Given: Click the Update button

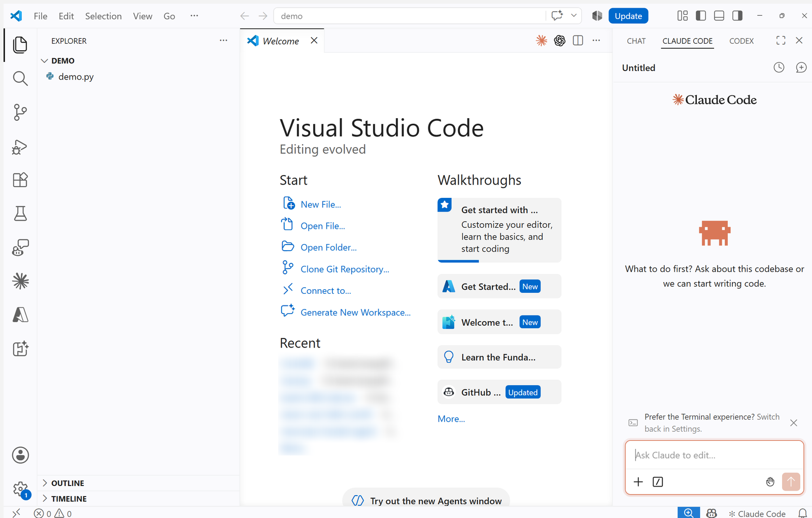Looking at the screenshot, I should click(x=628, y=16).
